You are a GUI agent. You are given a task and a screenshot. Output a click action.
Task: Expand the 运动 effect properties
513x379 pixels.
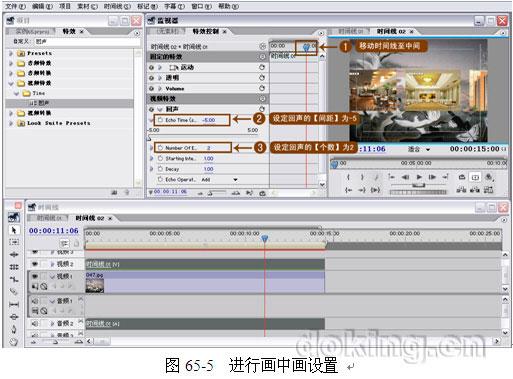[x=160, y=68]
